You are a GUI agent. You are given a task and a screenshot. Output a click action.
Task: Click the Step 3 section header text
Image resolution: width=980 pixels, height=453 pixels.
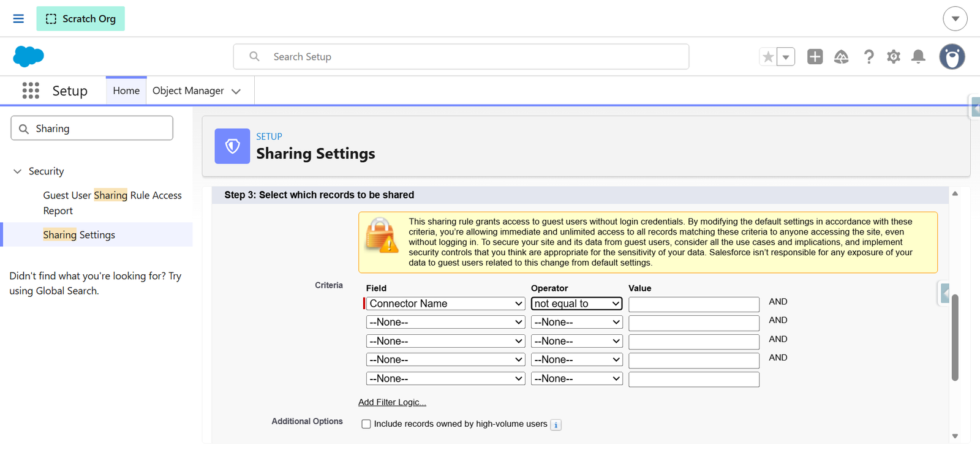(319, 195)
